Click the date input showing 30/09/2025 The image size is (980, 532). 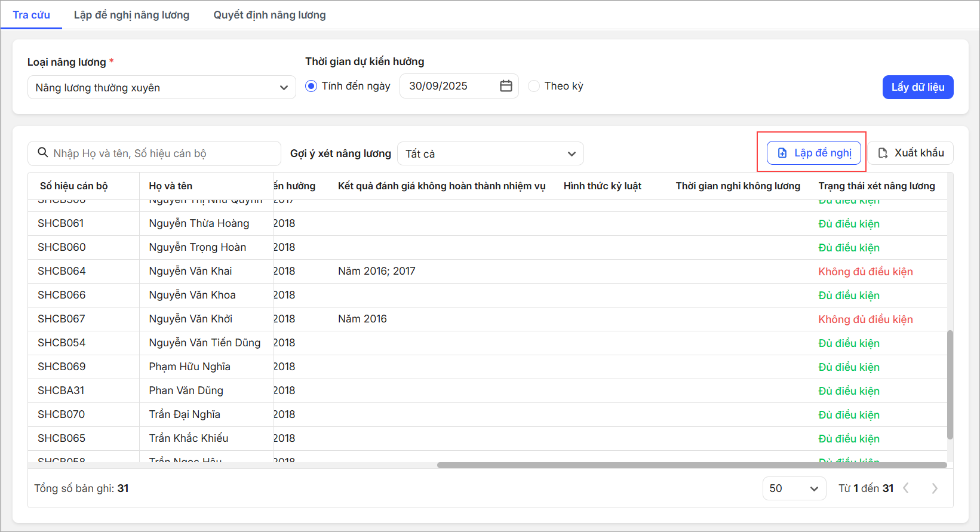pyautogui.click(x=448, y=86)
